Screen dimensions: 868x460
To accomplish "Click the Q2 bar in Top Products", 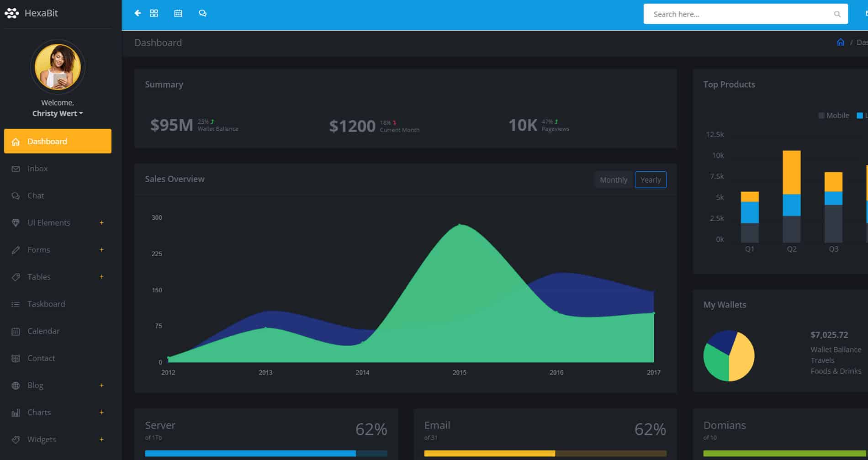I will click(x=791, y=196).
